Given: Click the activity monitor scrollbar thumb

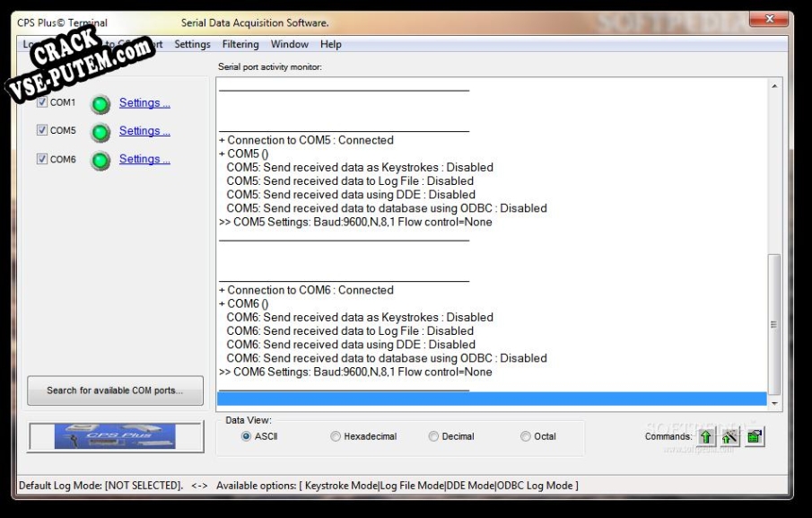Looking at the screenshot, I should [773, 324].
